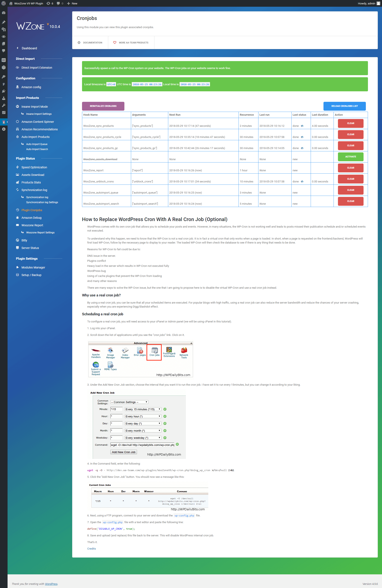Open the updates icon showing 6

pyautogui.click(x=50, y=3)
